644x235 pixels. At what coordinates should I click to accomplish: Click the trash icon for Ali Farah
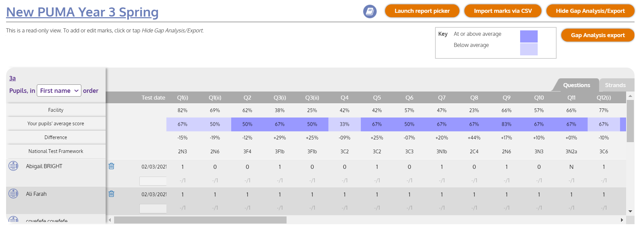click(x=111, y=194)
